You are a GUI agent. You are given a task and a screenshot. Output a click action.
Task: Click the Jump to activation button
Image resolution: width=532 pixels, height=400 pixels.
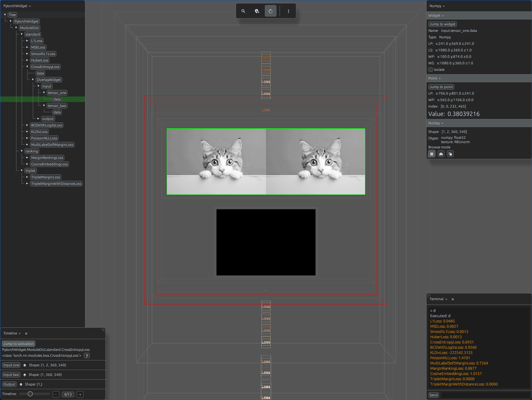19,344
